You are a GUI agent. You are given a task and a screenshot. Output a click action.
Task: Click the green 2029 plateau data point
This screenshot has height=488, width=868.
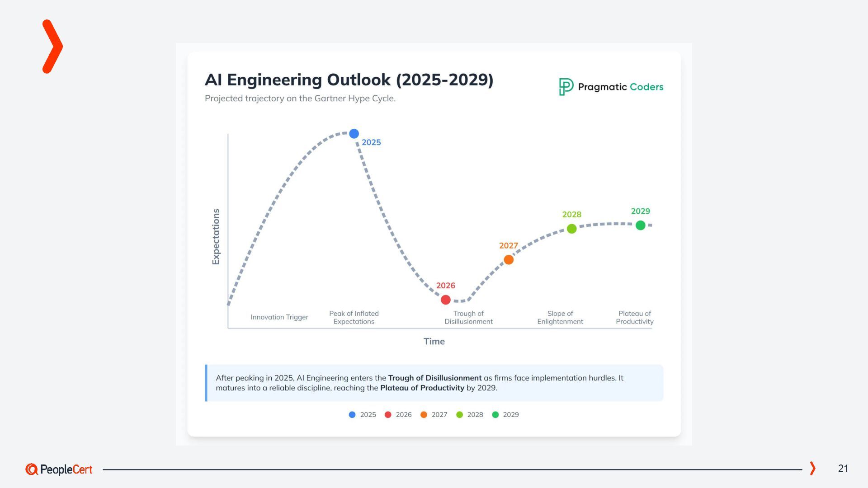click(x=640, y=225)
